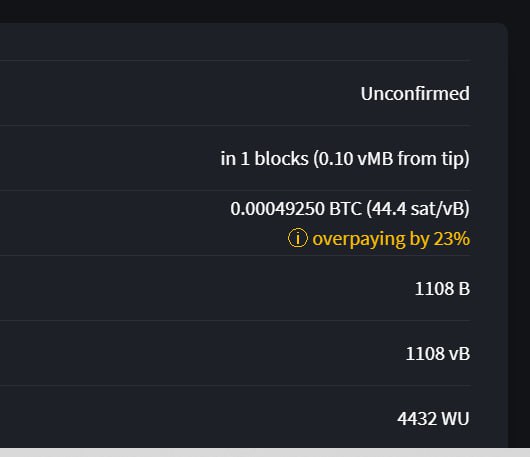Click the word "tip)" in ETA row
Screen dimensions: 530x457
point(455,159)
